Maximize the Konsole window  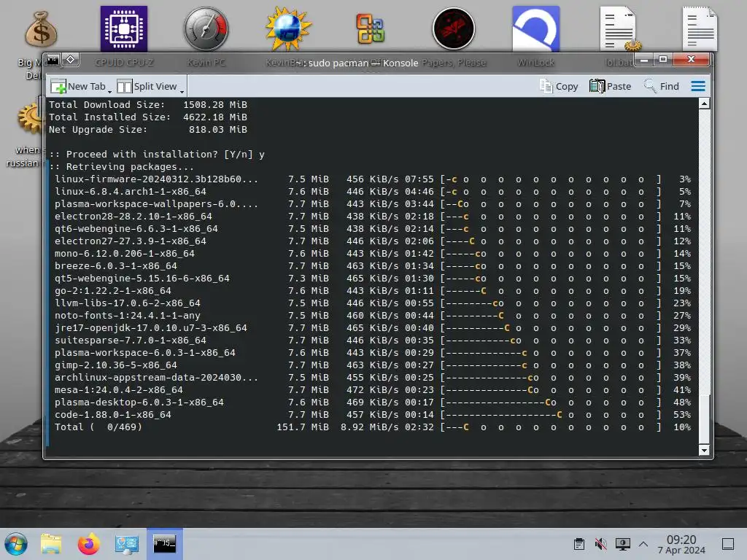pos(662,60)
